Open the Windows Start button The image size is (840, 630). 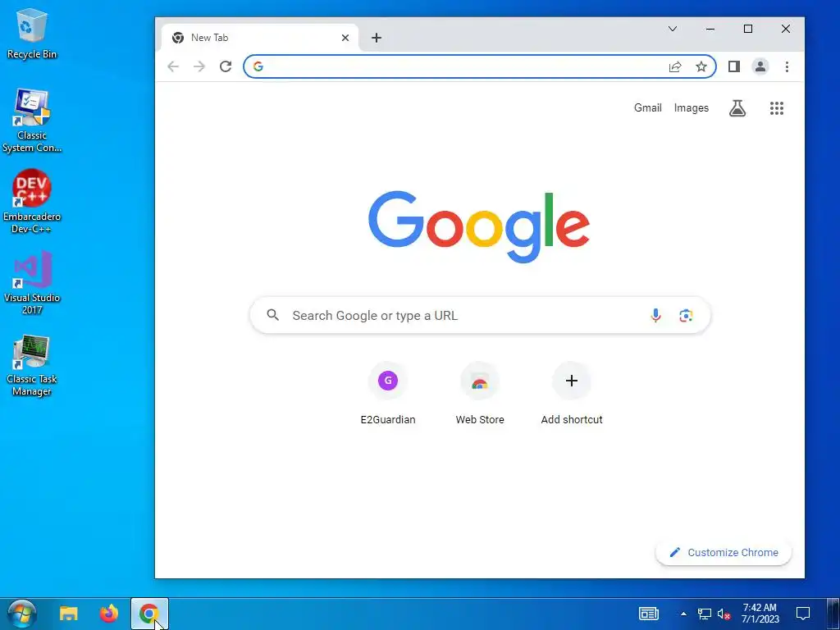22,614
